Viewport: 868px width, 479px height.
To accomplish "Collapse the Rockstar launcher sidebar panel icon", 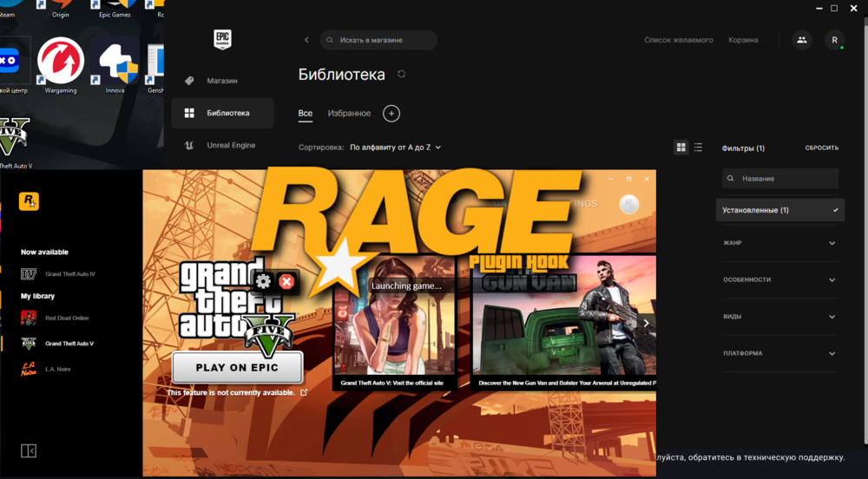I will click(29, 450).
